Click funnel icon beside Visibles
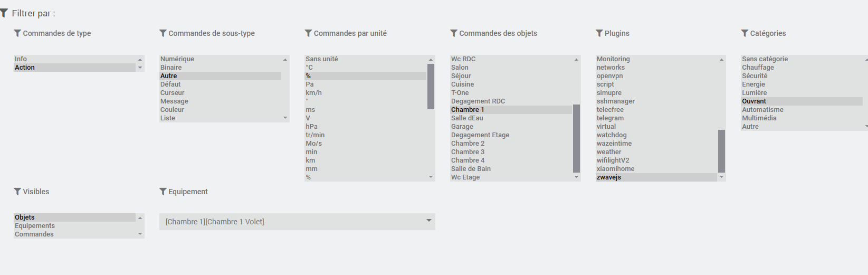 [x=17, y=192]
